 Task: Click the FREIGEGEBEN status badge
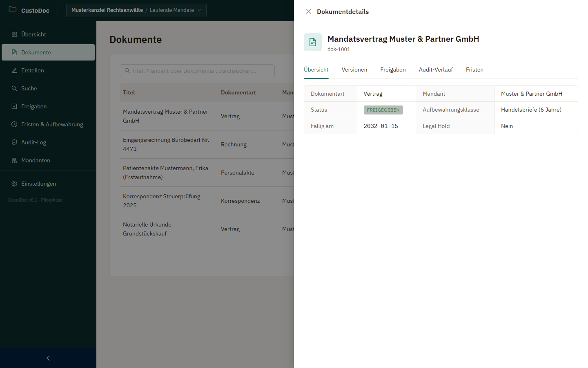pyautogui.click(x=383, y=110)
